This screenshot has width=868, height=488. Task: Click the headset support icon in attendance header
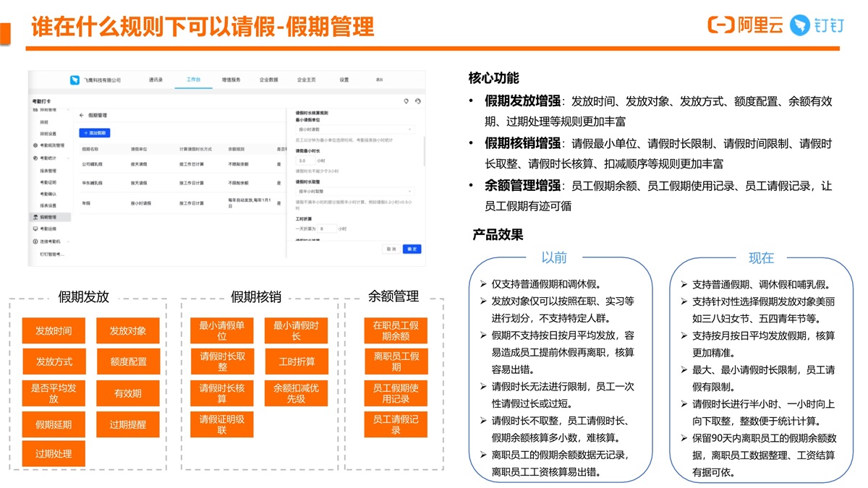tap(417, 101)
